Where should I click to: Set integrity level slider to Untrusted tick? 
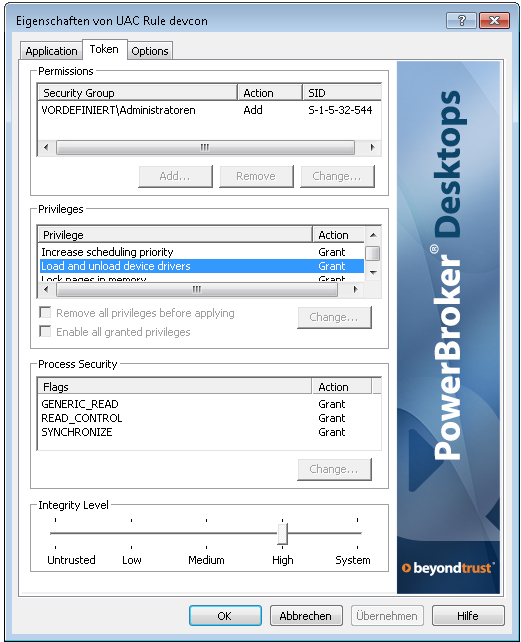[55, 533]
